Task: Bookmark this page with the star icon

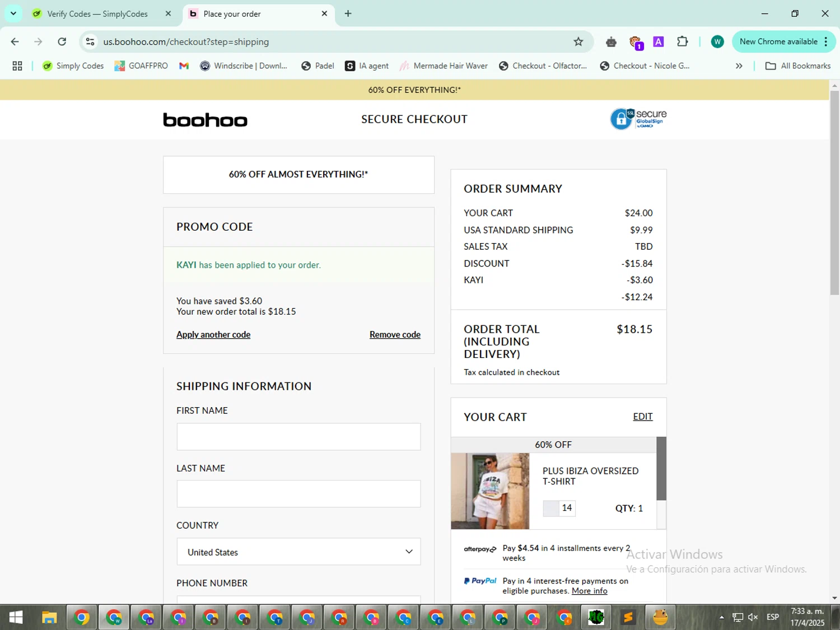Action: point(578,41)
